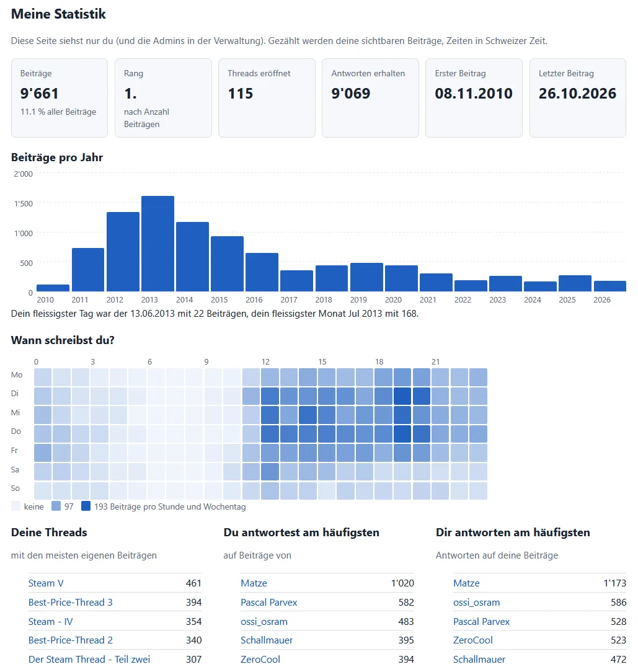Click ossi_osram in the 586 row

pyautogui.click(x=477, y=602)
